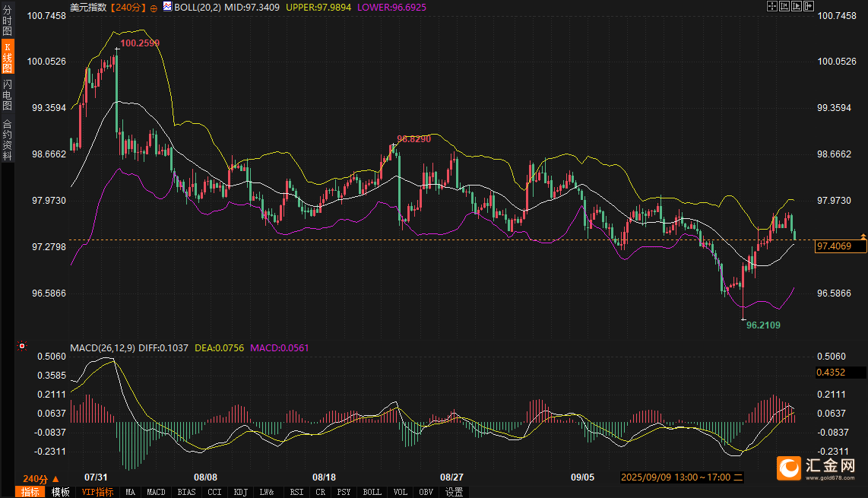This screenshot has width=868, height=498.
Task: Open the 汇金网 logo link
Action: 816,468
